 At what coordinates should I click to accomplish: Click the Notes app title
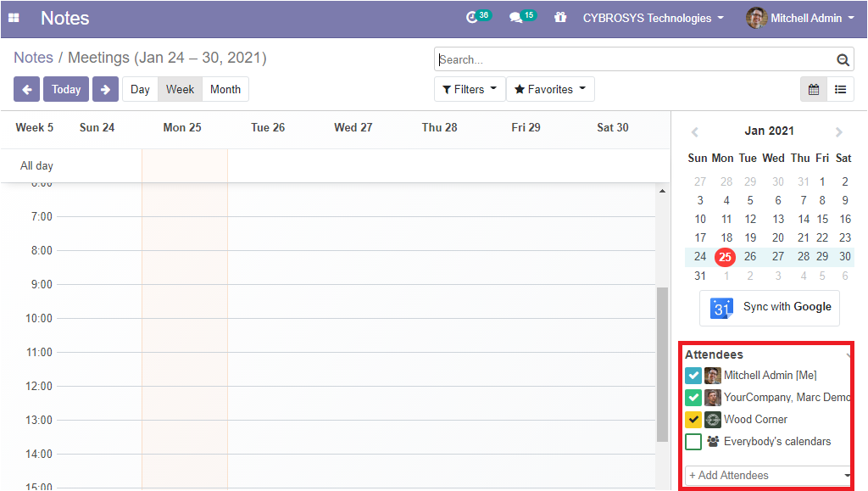[64, 18]
